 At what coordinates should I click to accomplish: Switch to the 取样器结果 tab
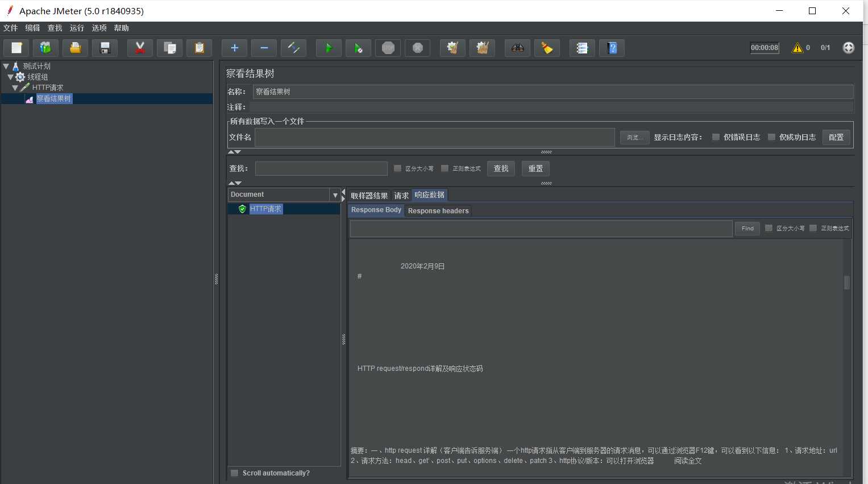369,196
